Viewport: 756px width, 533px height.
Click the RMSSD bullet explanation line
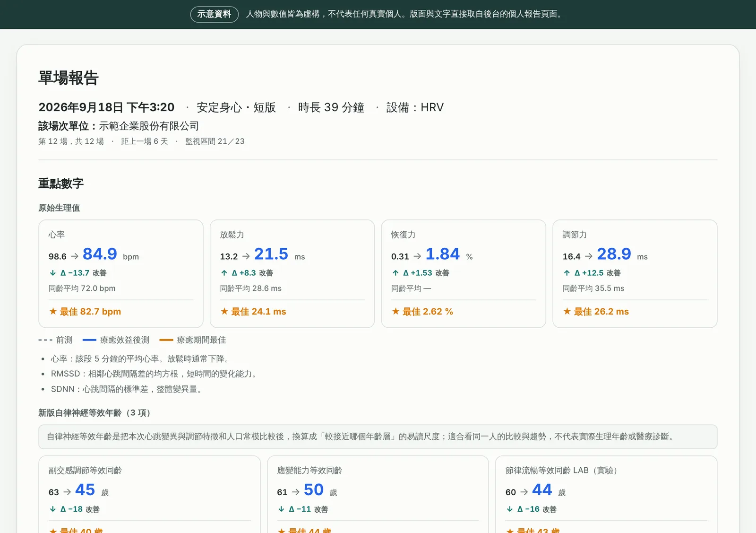pos(155,374)
